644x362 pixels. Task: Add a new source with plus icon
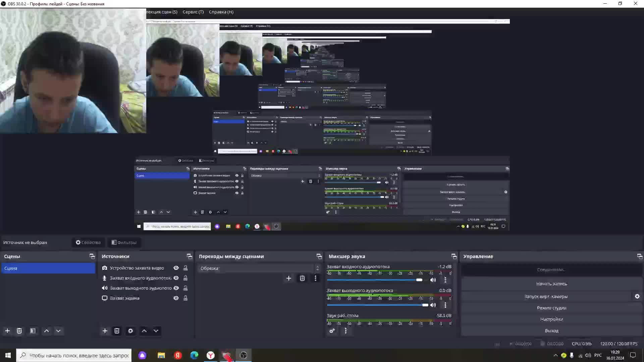[x=105, y=331]
